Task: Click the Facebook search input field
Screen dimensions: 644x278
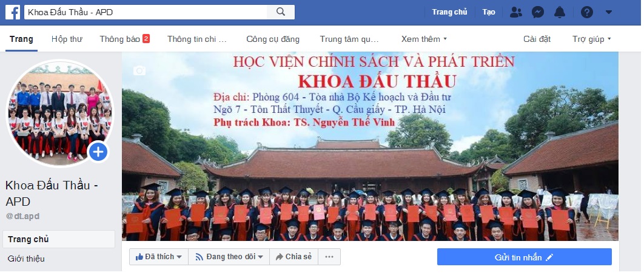Action: click(146, 12)
